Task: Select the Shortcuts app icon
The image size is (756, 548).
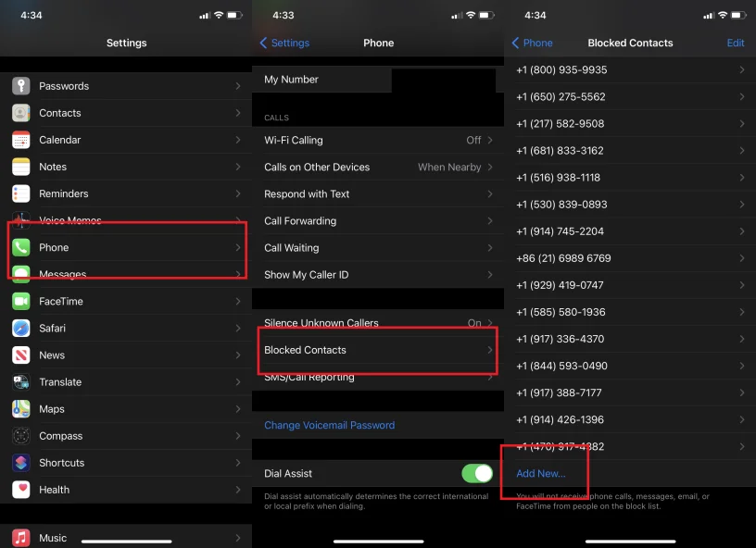Action: tap(21, 463)
